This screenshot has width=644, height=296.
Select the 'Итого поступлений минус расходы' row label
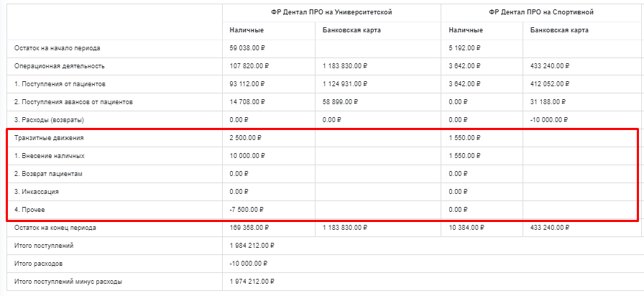click(x=68, y=282)
